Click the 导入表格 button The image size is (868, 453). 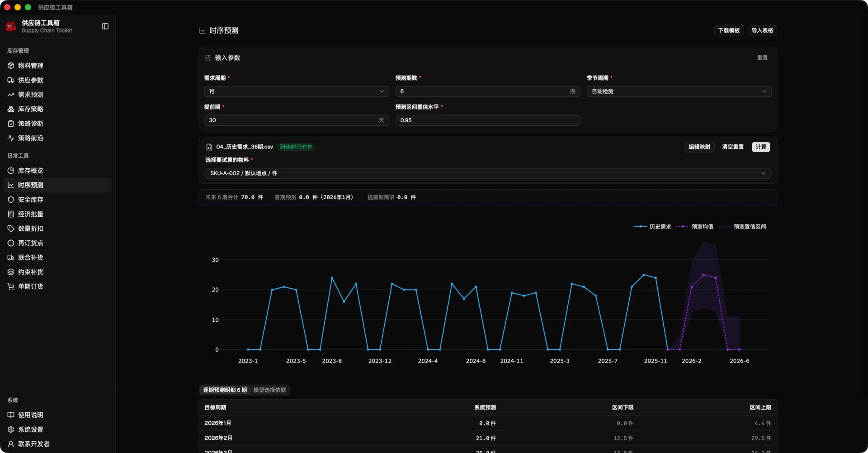(762, 30)
